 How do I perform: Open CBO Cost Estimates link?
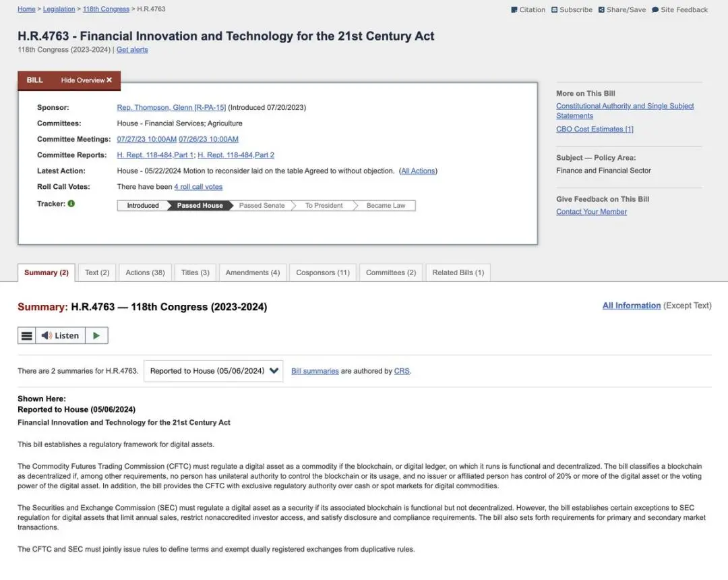click(x=595, y=129)
